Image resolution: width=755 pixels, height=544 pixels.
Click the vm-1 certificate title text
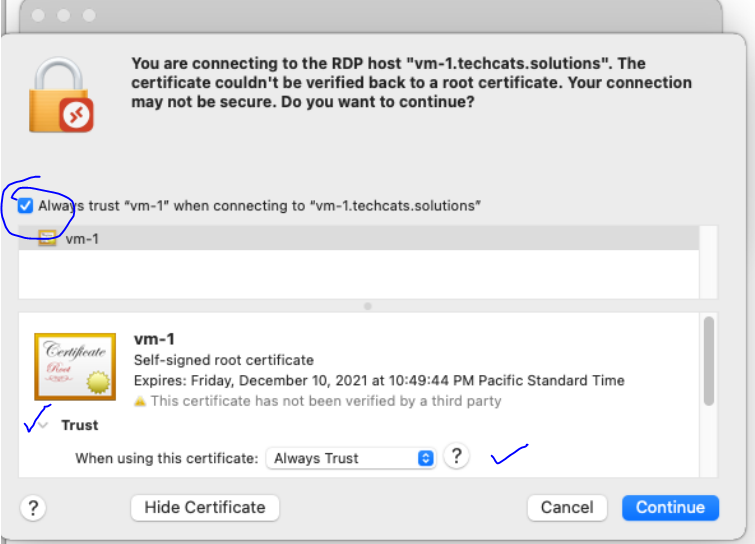click(x=154, y=339)
